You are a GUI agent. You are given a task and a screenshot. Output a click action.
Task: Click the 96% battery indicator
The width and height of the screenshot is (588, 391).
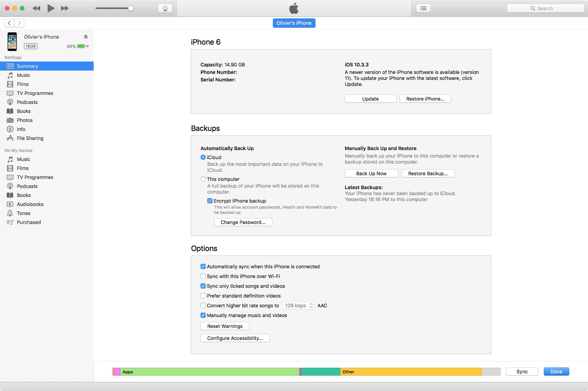click(78, 46)
